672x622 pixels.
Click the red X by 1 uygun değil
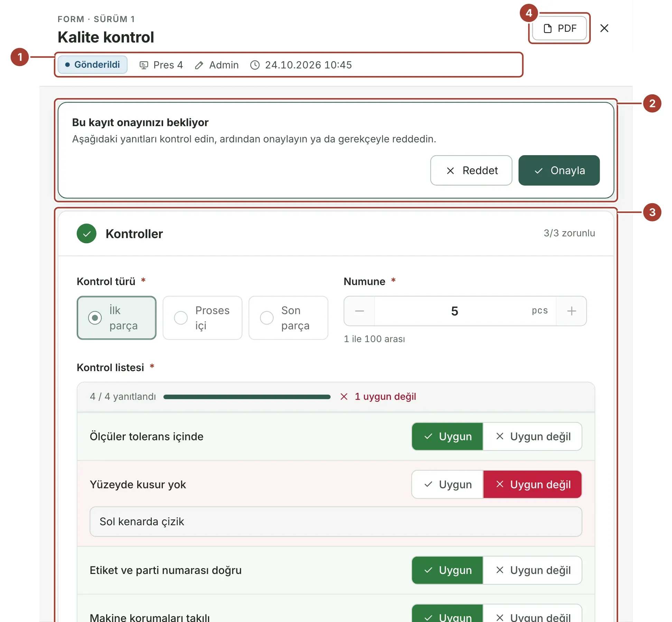point(344,397)
